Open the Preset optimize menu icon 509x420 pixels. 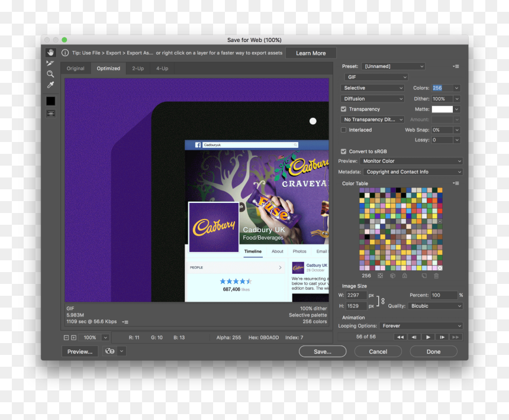pyautogui.click(x=456, y=66)
